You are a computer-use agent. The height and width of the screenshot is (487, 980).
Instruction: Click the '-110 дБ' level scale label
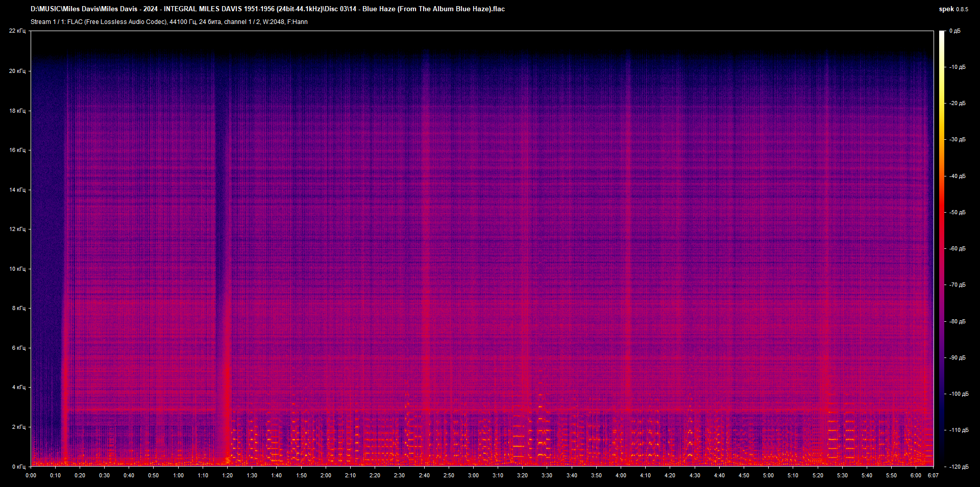pyautogui.click(x=959, y=430)
